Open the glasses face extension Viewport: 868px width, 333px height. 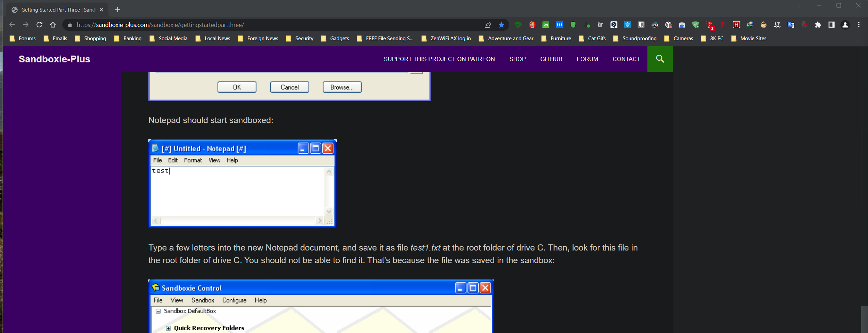pyautogui.click(x=655, y=25)
